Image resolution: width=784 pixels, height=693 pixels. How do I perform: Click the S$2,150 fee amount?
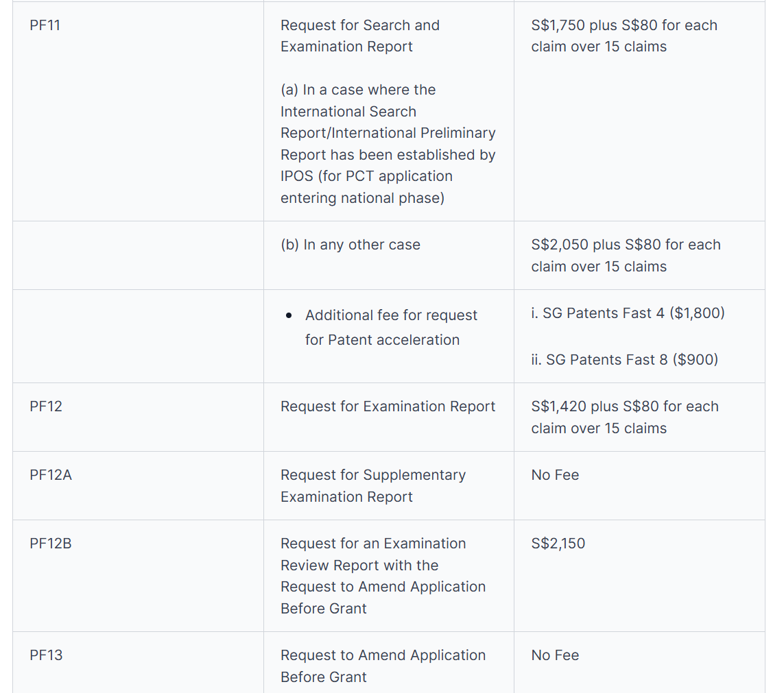(x=558, y=544)
